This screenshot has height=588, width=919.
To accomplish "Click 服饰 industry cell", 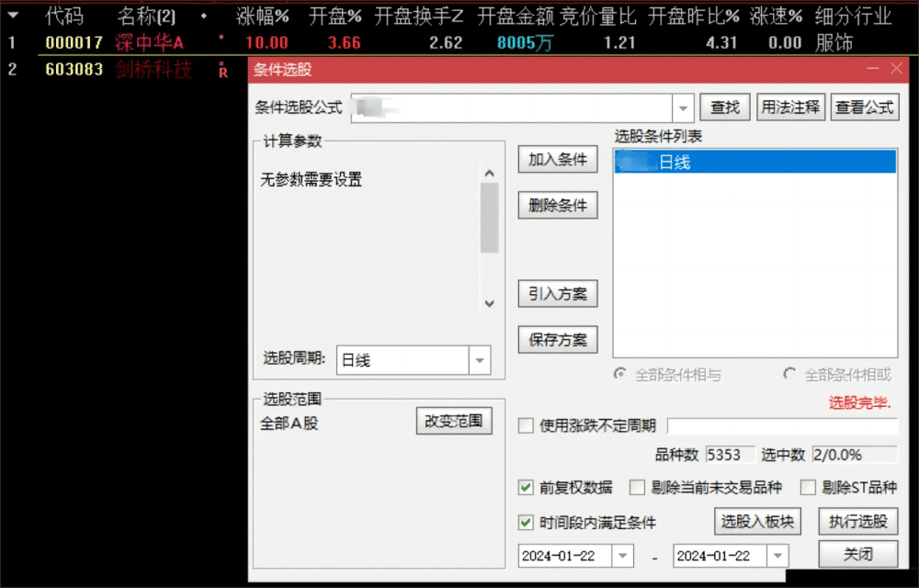I will click(x=834, y=43).
